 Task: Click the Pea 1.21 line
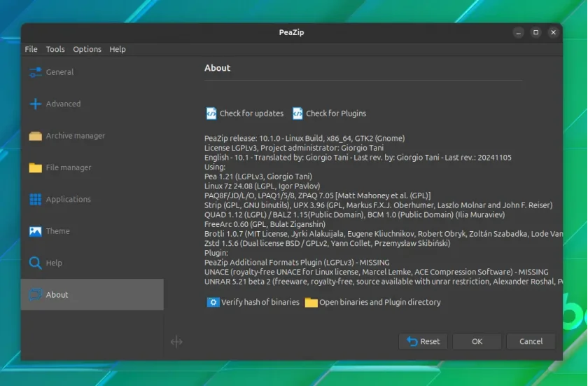click(258, 177)
